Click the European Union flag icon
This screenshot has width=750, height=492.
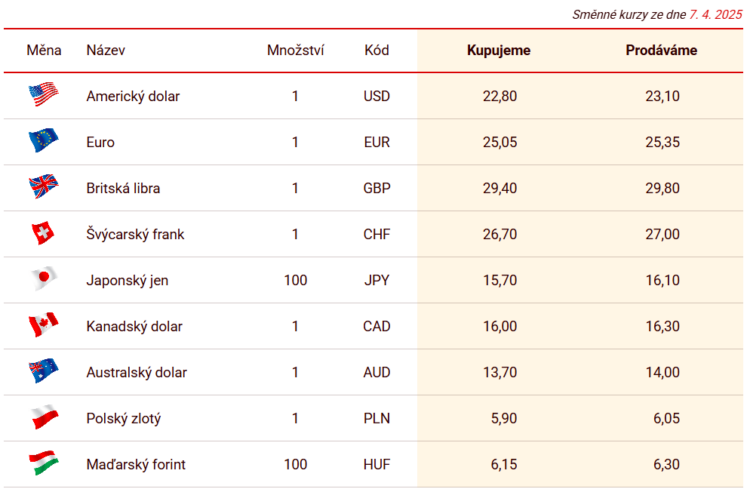tap(44, 140)
